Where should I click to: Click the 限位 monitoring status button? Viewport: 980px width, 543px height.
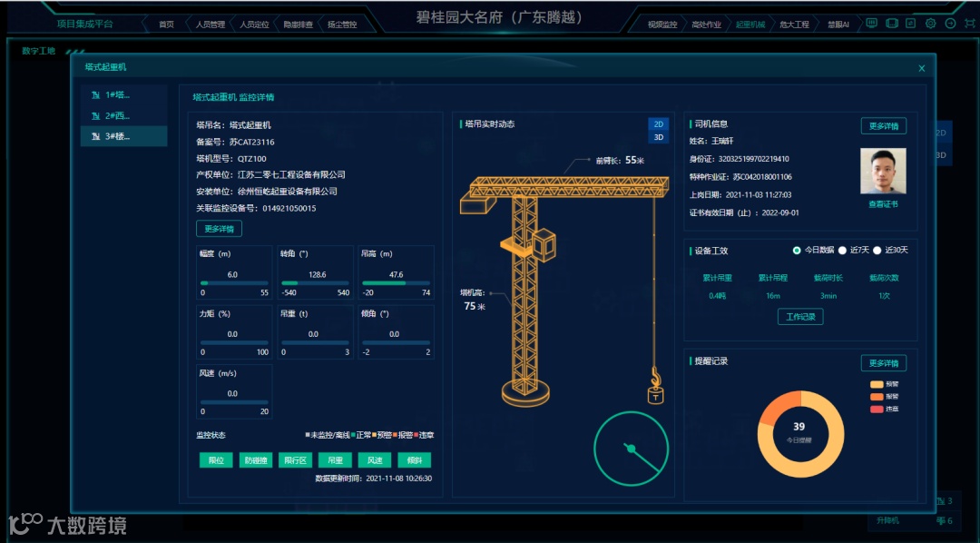216,460
